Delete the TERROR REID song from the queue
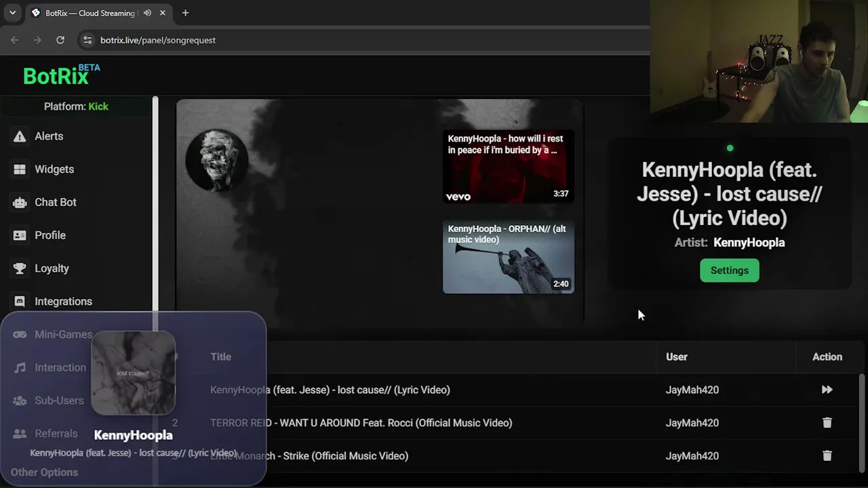This screenshot has height=488, width=868. point(827,423)
